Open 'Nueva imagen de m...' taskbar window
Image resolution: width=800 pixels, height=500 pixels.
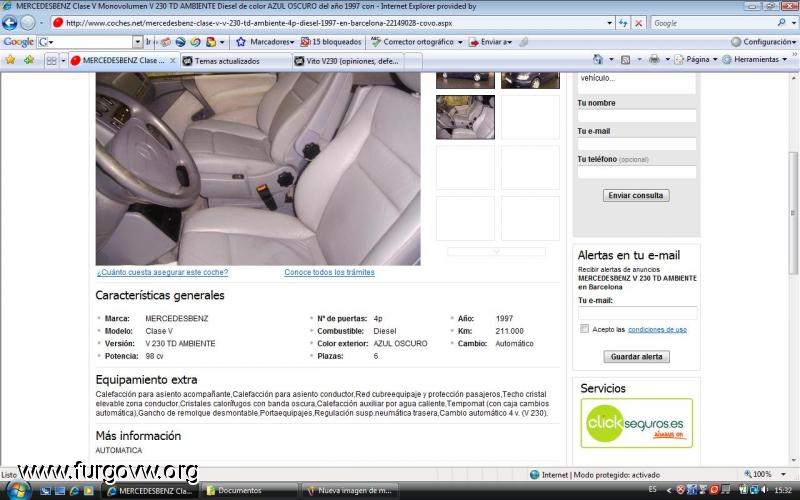(349, 491)
